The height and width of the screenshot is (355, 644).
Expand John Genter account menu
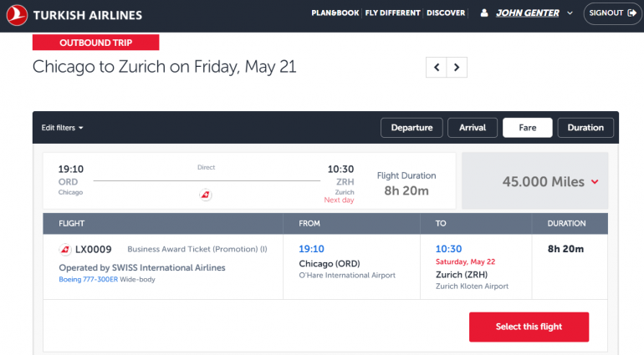[570, 13]
